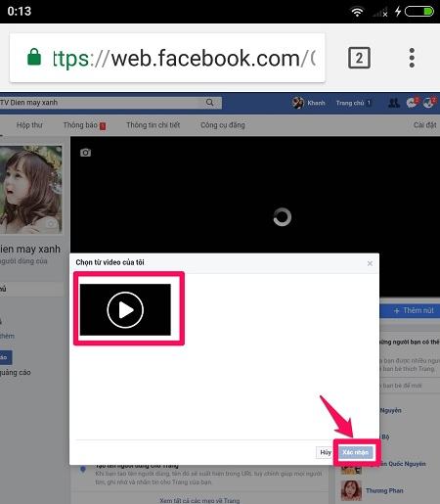Open the Công cụ đăng tab
Screen dimensions: 440x504
pos(223,125)
